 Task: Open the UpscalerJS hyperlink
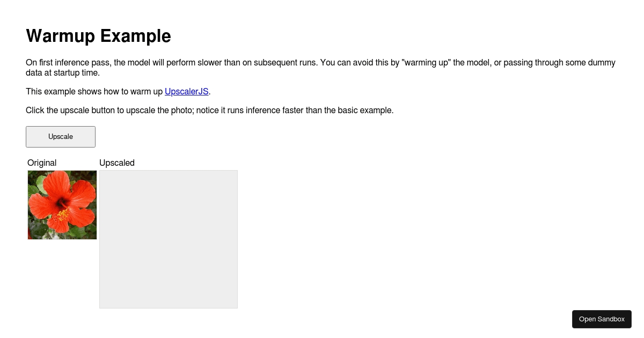(x=186, y=92)
